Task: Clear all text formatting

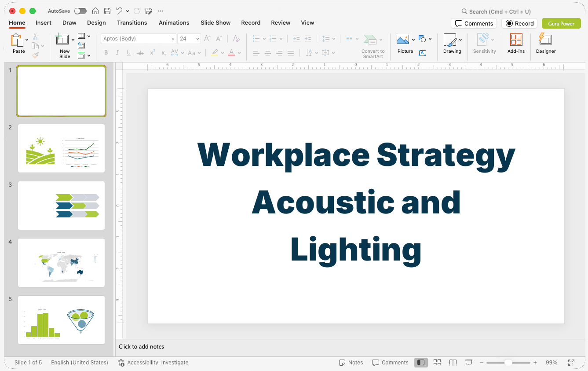Action: tap(237, 39)
